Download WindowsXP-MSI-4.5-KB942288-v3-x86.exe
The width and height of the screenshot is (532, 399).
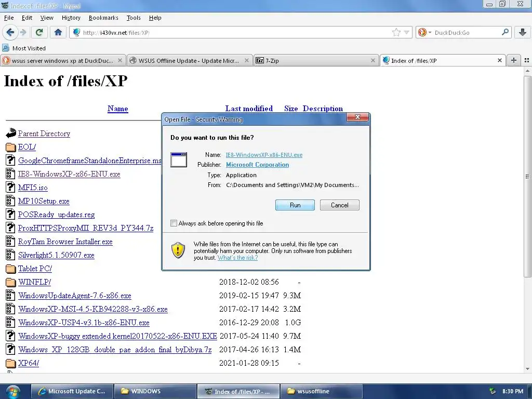(x=93, y=309)
